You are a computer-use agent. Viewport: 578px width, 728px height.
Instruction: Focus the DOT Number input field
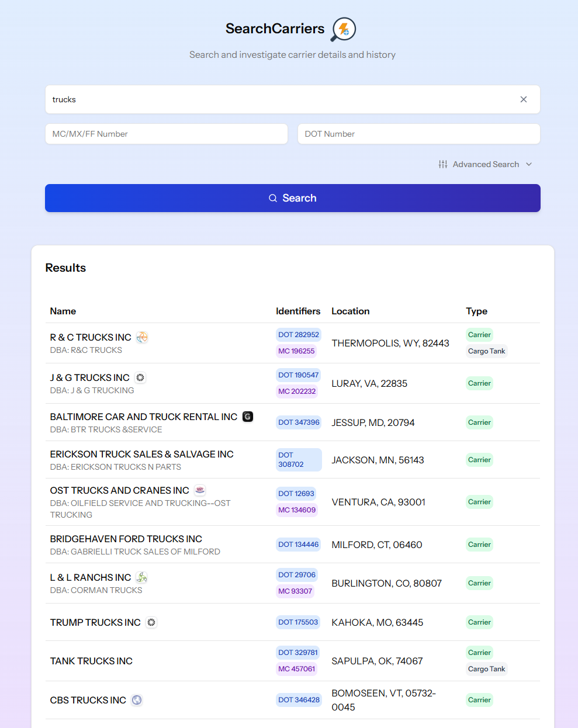click(x=418, y=134)
